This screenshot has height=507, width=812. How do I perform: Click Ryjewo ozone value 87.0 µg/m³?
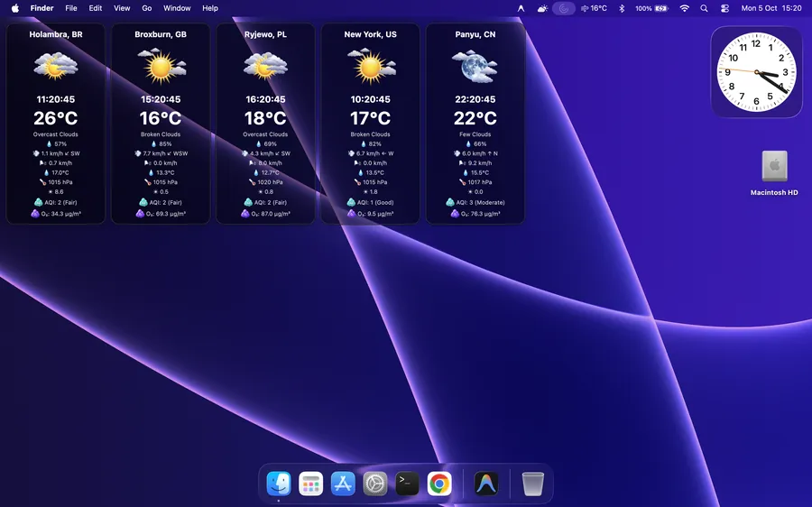(x=265, y=214)
